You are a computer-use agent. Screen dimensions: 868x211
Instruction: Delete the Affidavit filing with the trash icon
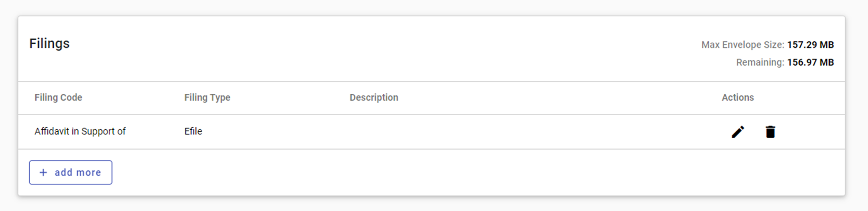click(x=770, y=132)
